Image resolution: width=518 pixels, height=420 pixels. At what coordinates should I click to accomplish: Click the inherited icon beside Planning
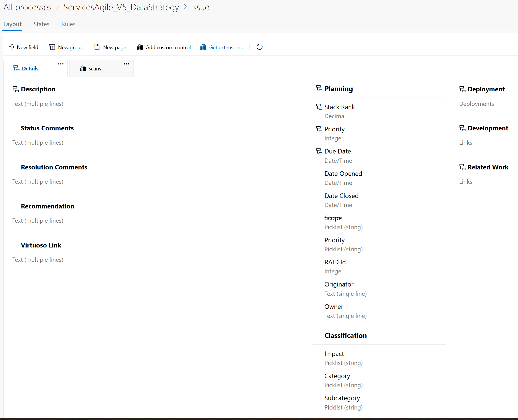[x=319, y=89]
